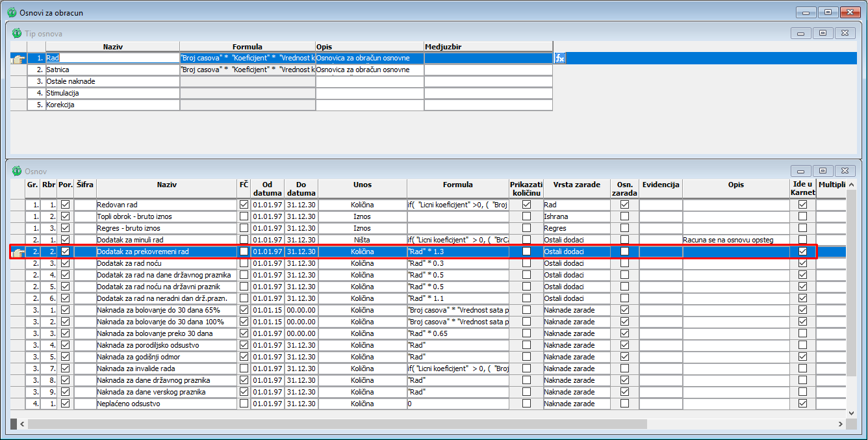Click the hand pointer on Rad row
Viewport: 868px width, 440px height.
click(x=18, y=58)
